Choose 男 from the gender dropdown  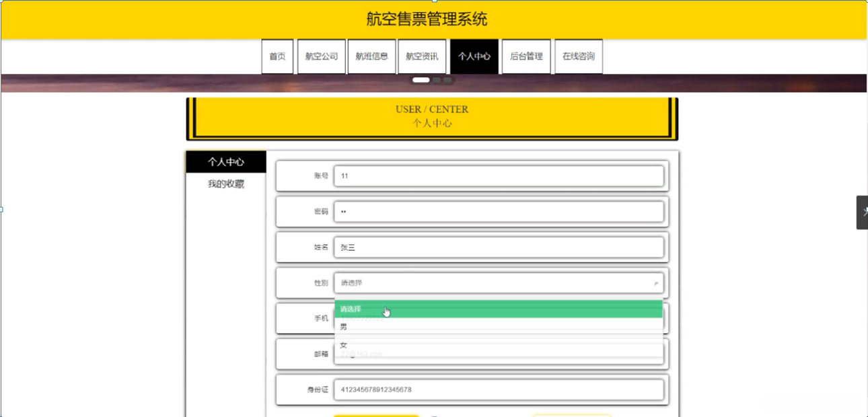499,327
